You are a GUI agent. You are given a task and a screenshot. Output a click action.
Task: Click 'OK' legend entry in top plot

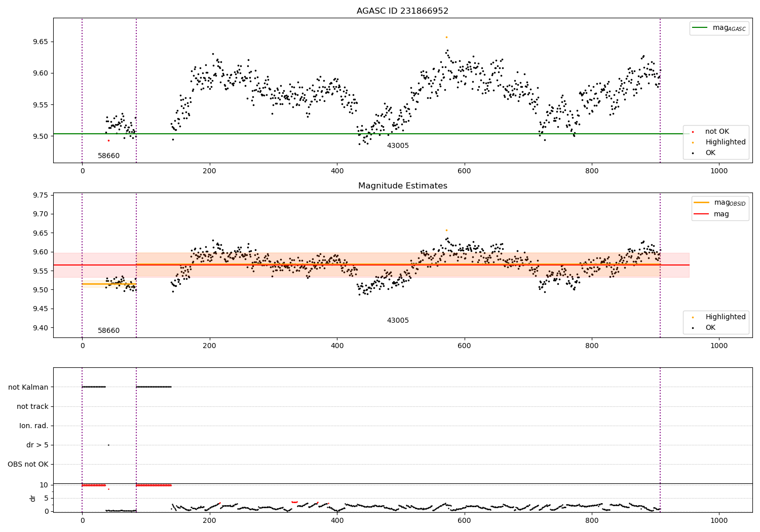pos(704,153)
